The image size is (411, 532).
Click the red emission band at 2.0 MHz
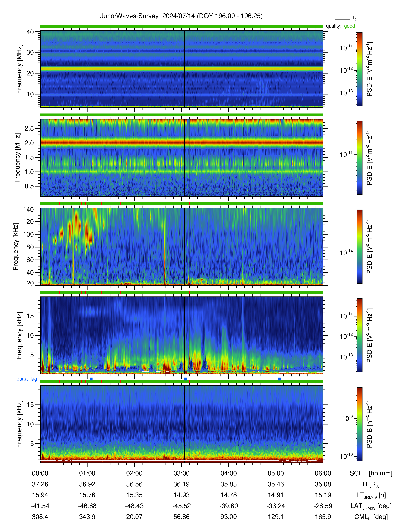tap(181, 142)
